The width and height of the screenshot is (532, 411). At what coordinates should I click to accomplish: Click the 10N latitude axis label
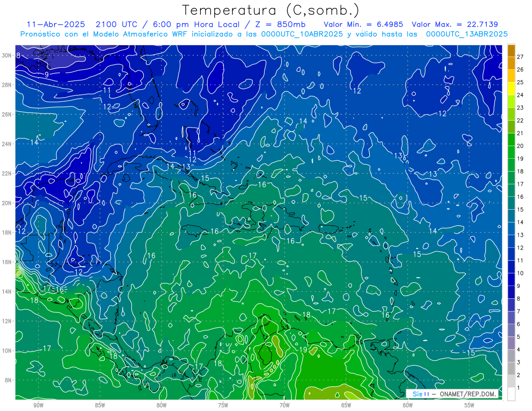[7, 351]
